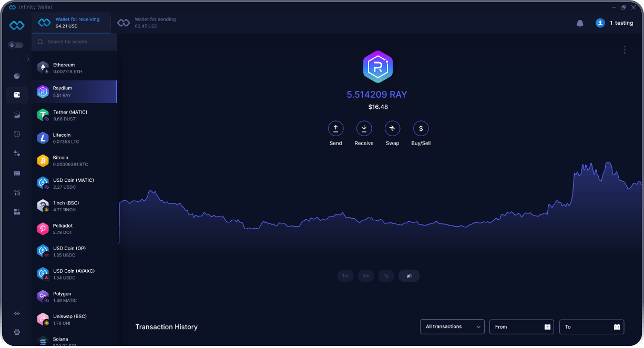This screenshot has width=644, height=348.
Task: Click the Buy/Sell button
Action: 421,128
